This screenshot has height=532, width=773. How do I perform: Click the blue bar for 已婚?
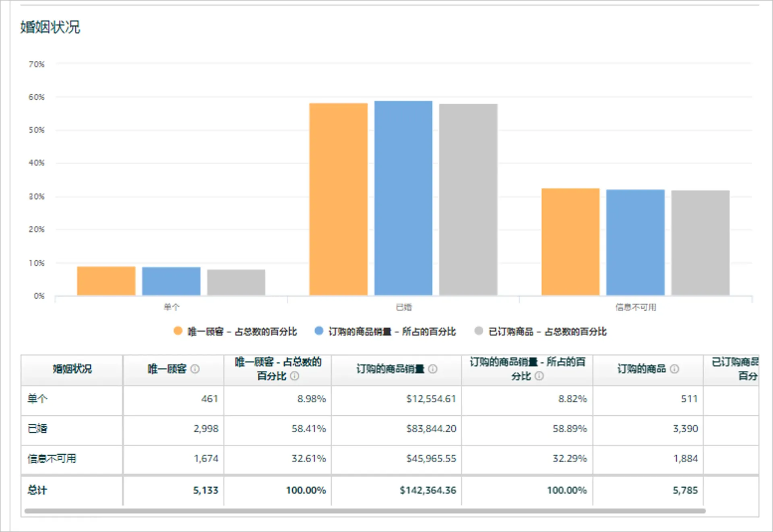tap(403, 198)
